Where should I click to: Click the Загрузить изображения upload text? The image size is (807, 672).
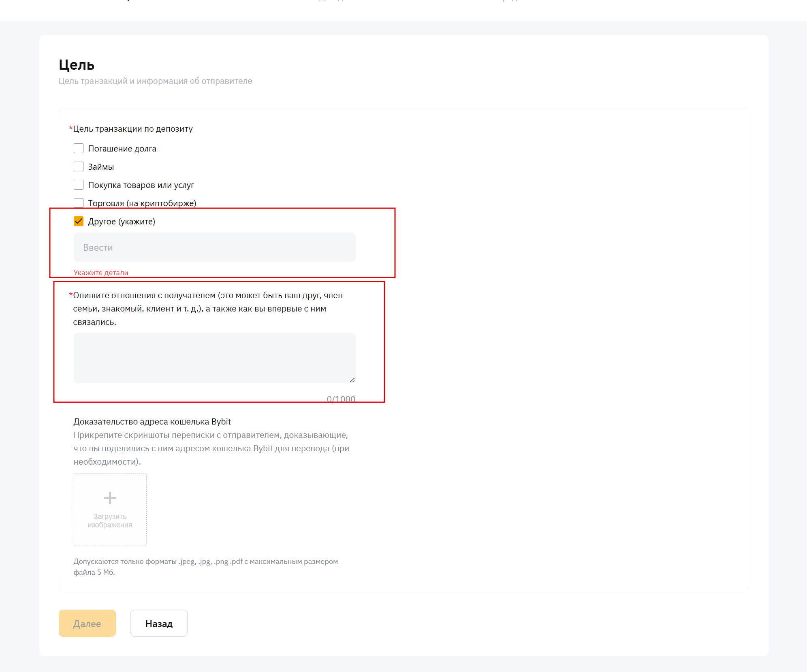click(x=110, y=521)
